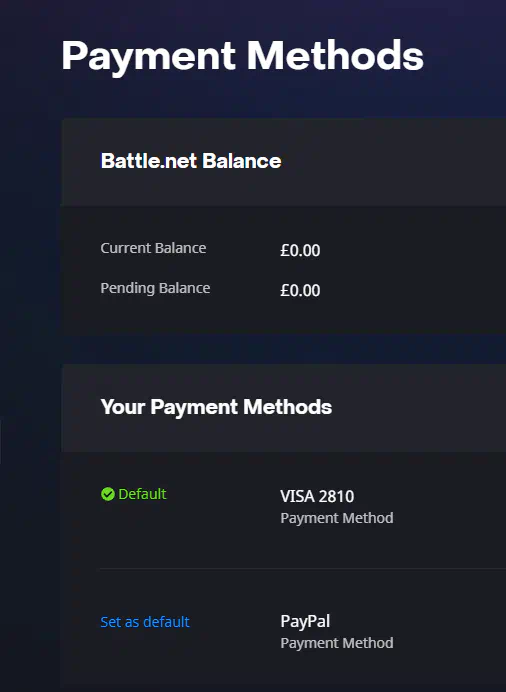Click the word Battle.net in balance header
506x692 pixels.
pyautogui.click(x=149, y=161)
